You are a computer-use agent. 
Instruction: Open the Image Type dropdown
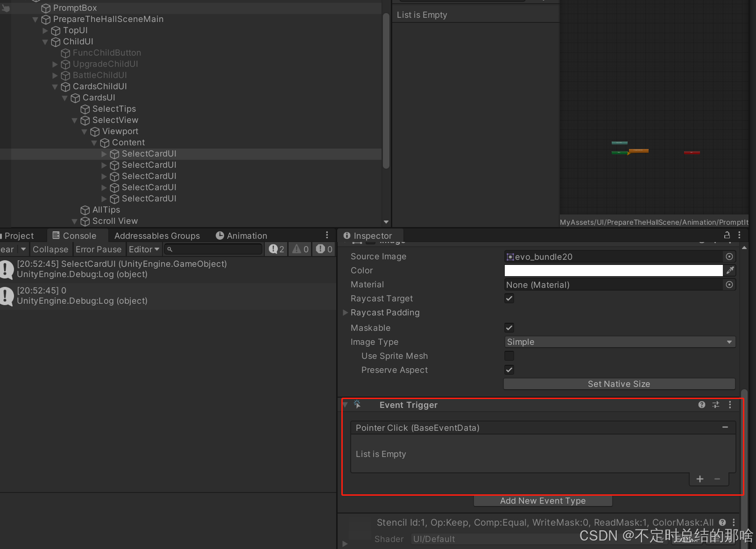coord(619,342)
